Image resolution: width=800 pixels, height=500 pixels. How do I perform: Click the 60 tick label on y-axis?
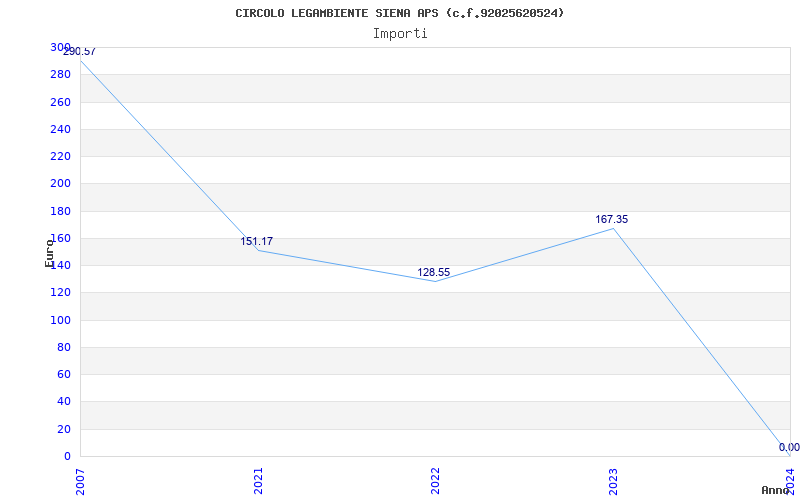[64, 375]
